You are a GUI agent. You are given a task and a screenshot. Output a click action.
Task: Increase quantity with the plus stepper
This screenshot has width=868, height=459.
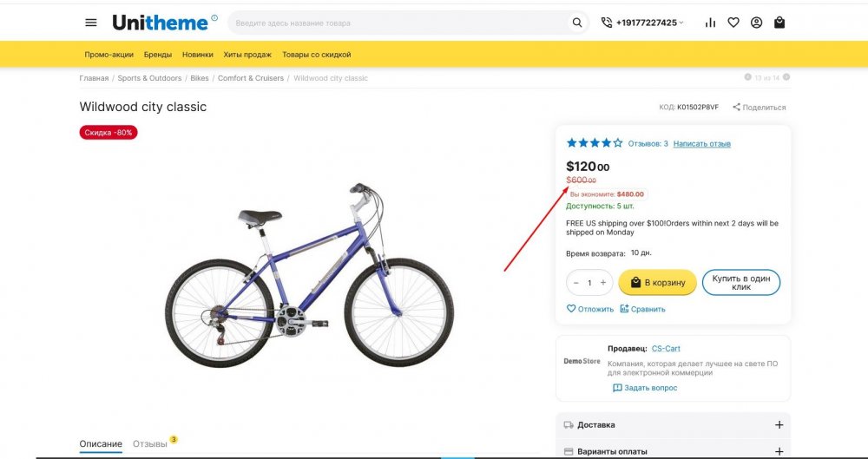[603, 283]
